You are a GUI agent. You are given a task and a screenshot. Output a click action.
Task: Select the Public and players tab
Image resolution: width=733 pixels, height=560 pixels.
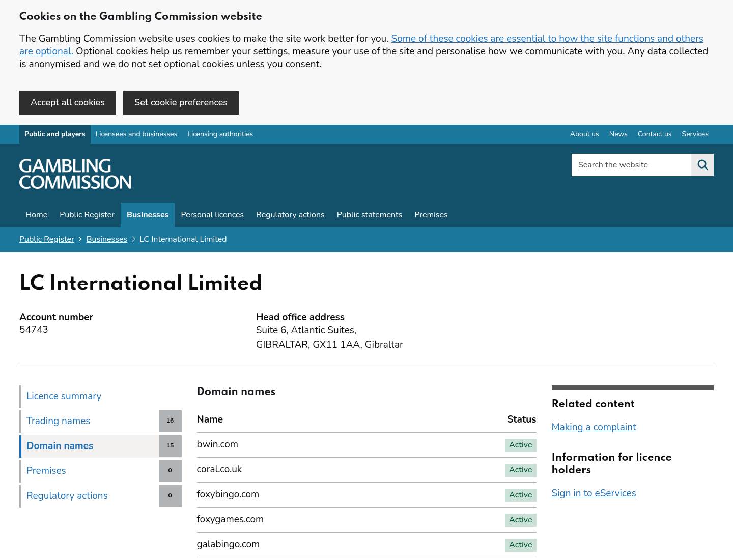55,134
